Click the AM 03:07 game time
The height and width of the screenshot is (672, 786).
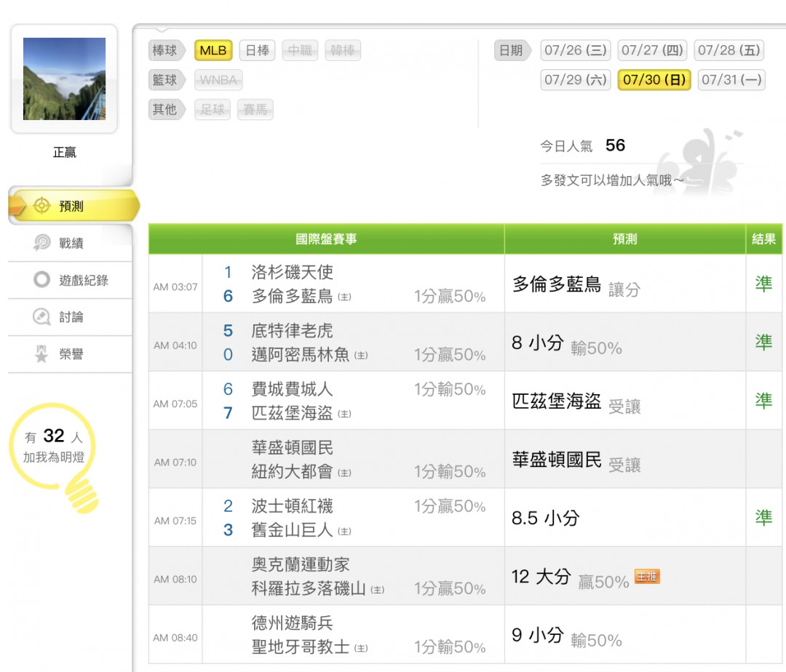pos(175,287)
